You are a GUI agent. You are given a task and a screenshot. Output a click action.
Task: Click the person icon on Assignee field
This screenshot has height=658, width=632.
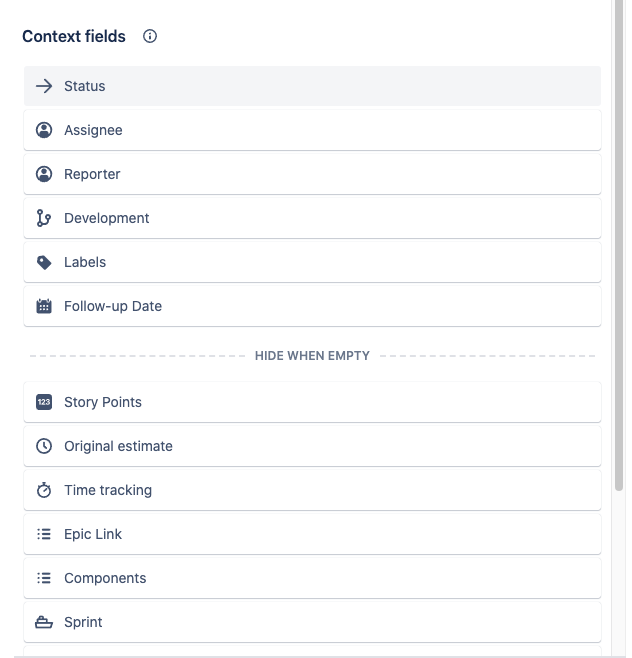(44, 130)
